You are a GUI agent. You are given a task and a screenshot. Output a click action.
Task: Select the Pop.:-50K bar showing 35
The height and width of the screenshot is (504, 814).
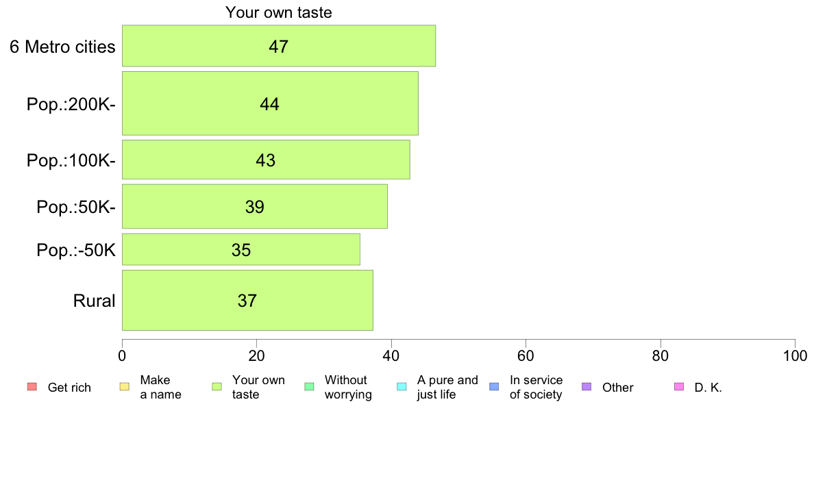pos(241,249)
